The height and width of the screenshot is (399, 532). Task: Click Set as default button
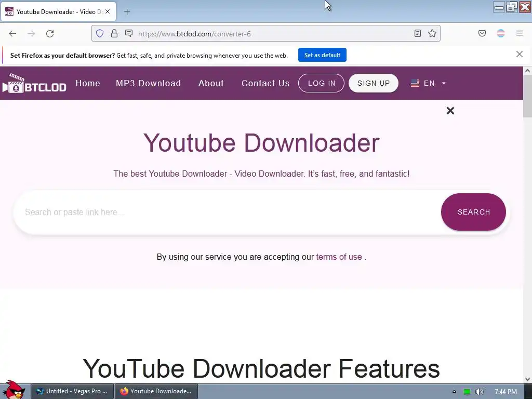[x=322, y=55]
